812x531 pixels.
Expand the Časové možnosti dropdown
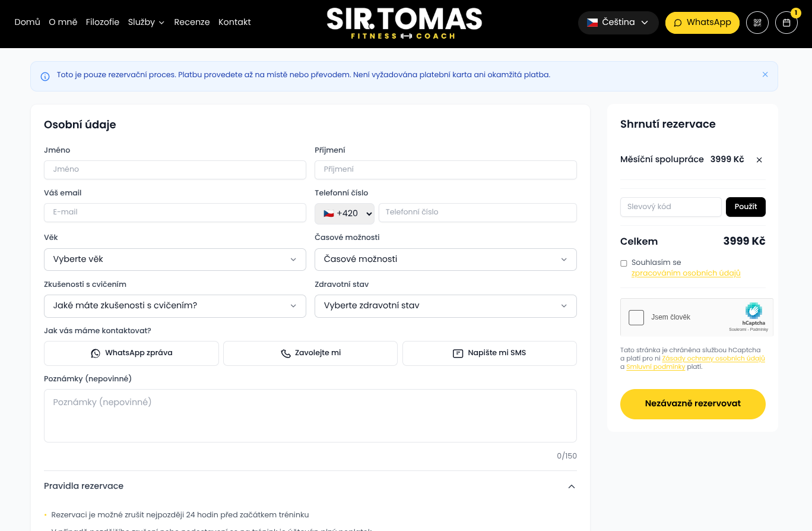[446, 259]
